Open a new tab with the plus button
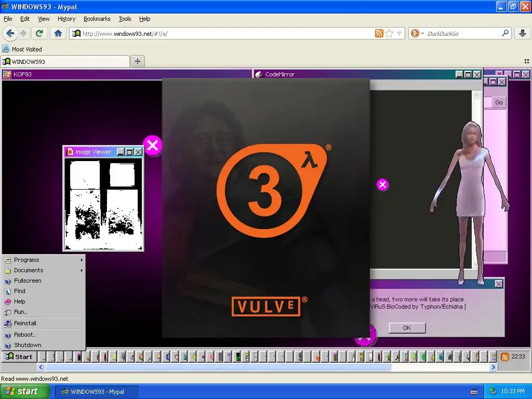 (137, 61)
